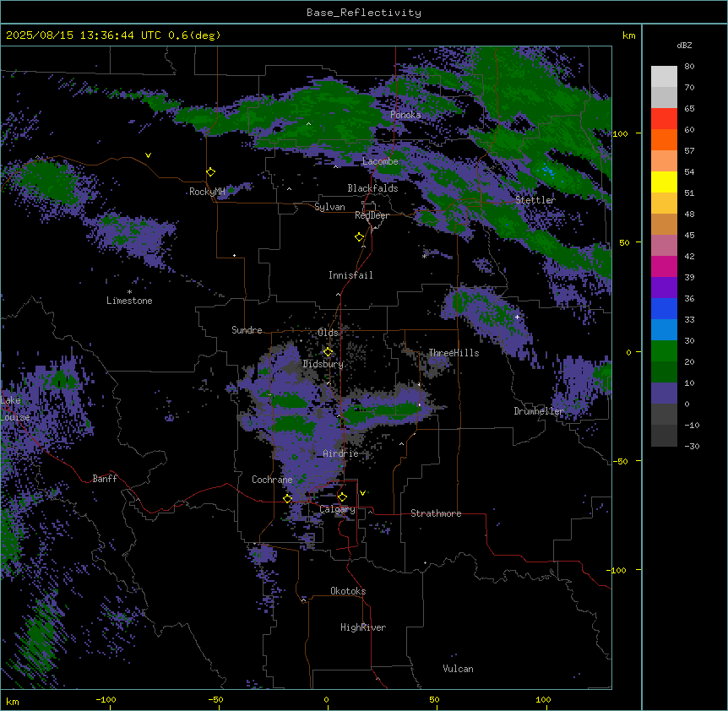
Task: Select the orange 57-60 dBZ legend swatch
Action: (x=664, y=139)
